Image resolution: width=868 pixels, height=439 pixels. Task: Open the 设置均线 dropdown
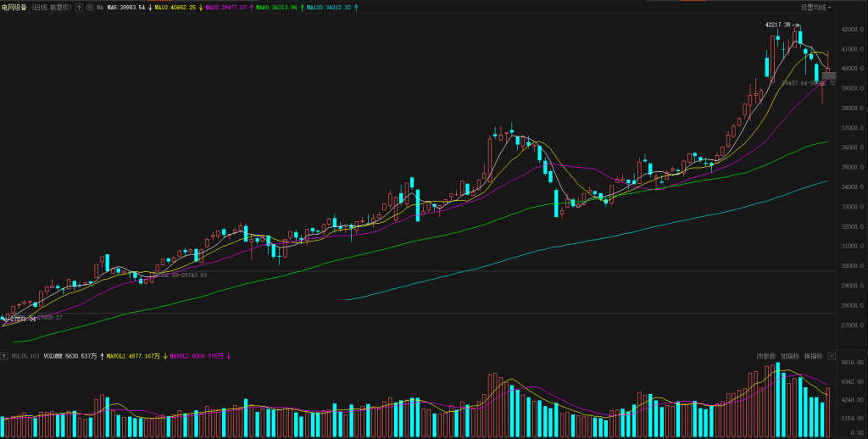(815, 8)
